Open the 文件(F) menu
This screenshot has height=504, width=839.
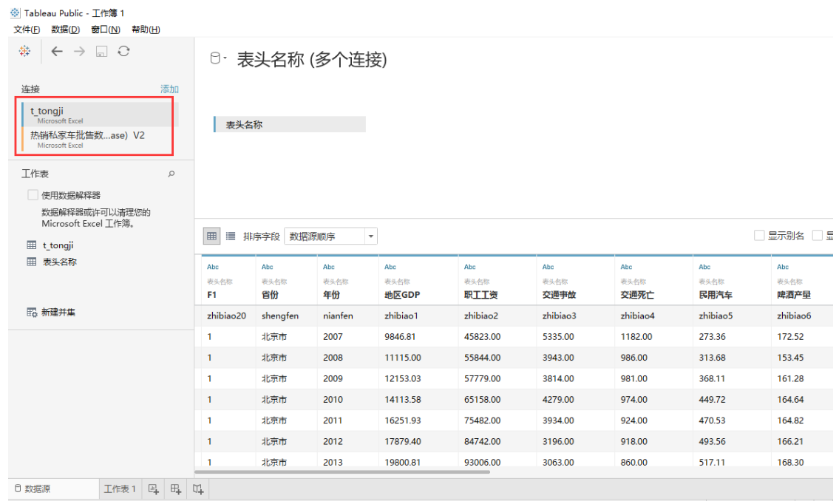[x=27, y=30]
